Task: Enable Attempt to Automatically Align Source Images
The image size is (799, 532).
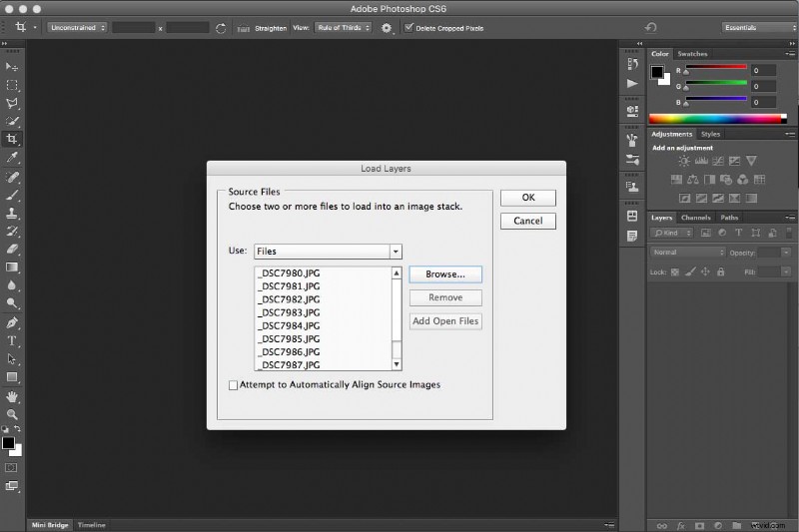Action: (x=234, y=385)
